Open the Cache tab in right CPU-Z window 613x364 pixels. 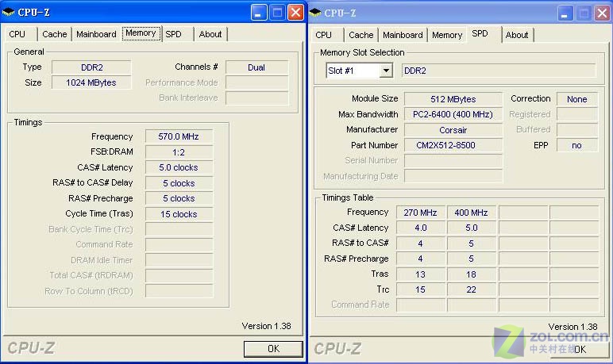coord(361,35)
